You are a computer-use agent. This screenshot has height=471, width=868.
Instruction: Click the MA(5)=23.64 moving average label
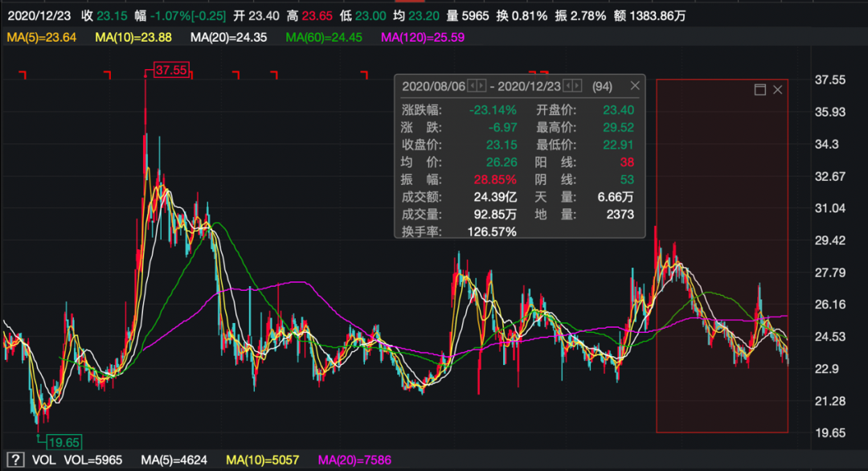pos(42,38)
